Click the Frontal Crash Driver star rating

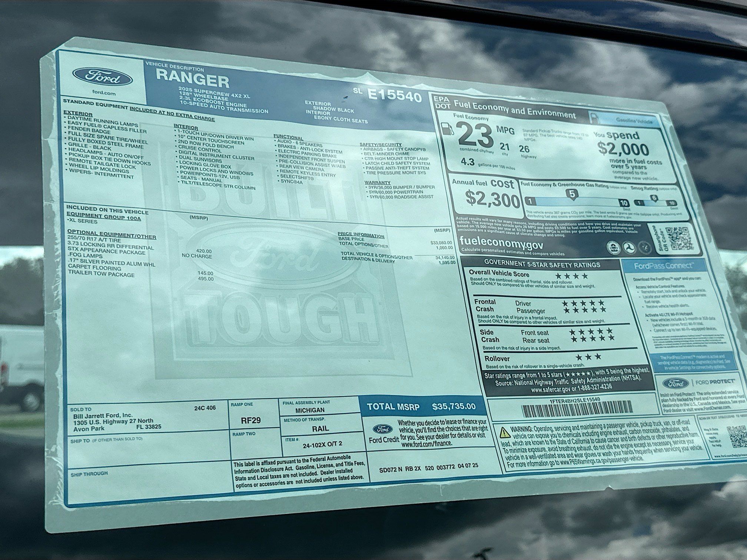(583, 303)
